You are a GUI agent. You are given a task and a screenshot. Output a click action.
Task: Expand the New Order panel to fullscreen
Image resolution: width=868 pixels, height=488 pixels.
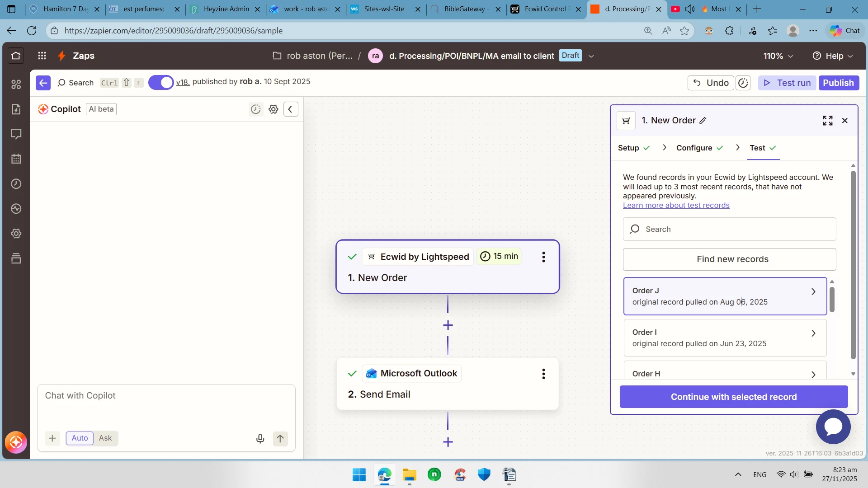[x=827, y=121]
